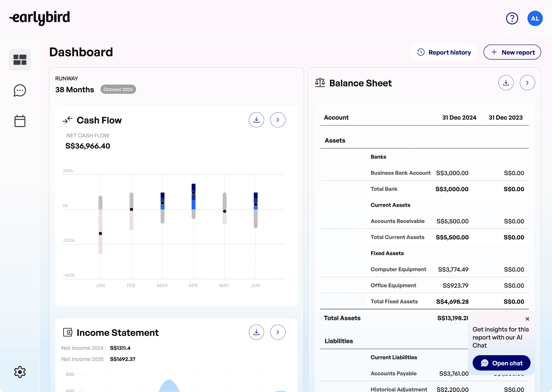The image size is (552, 392).
Task: Expand Income Statement with chevron arrow
Action: click(x=278, y=332)
